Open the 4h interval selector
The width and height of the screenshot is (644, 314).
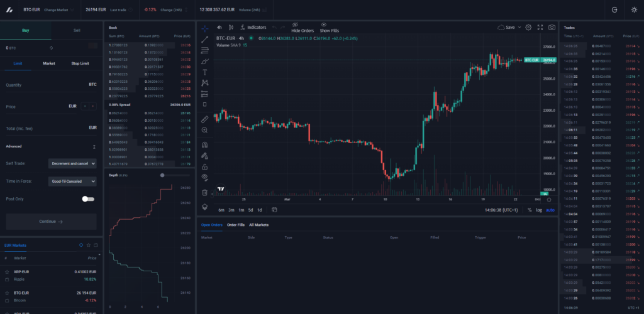coord(219,28)
